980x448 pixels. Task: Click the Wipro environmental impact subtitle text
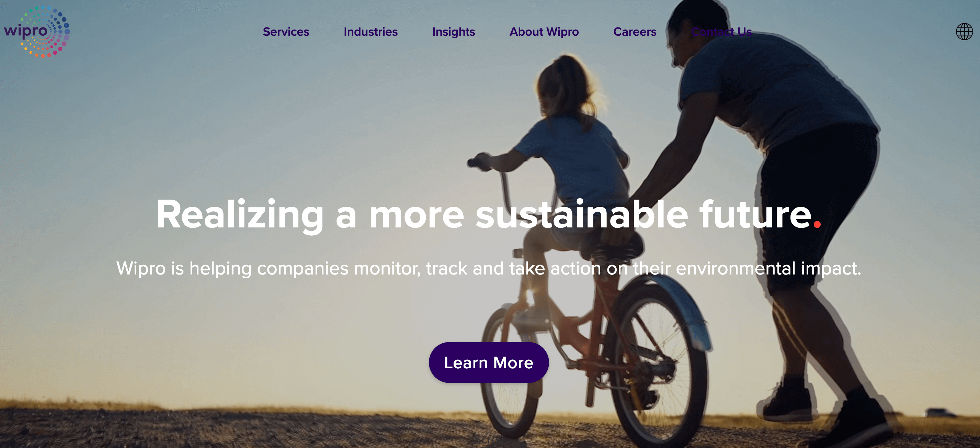489,268
